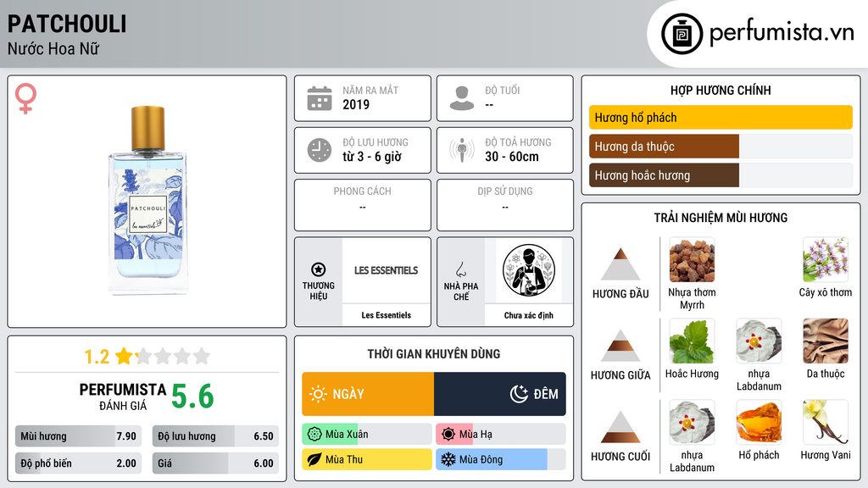Viewport: 868px width, 488px height.
Task: Click the pyramid icon for Hương cuối
Action: [x=620, y=427]
